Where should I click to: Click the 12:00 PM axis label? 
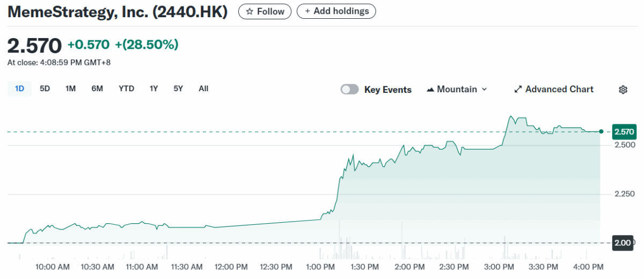230,267
